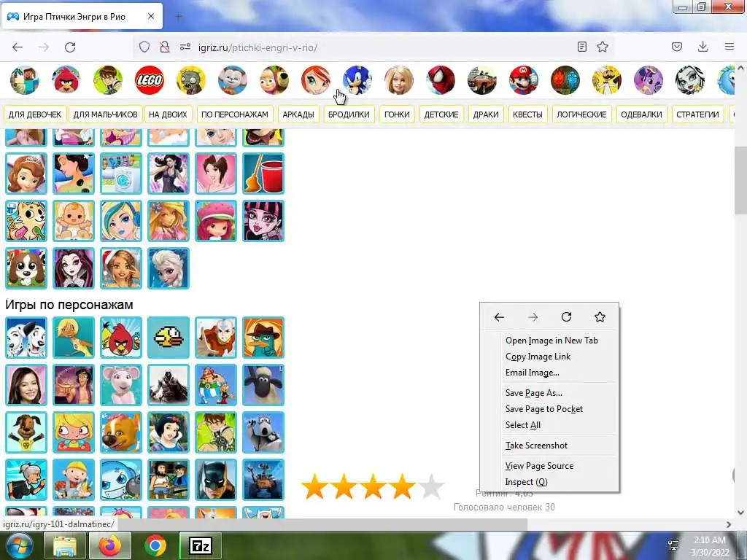The width and height of the screenshot is (747, 560).
Task: Open the Elsa Frozen thumbnail
Action: [169, 268]
